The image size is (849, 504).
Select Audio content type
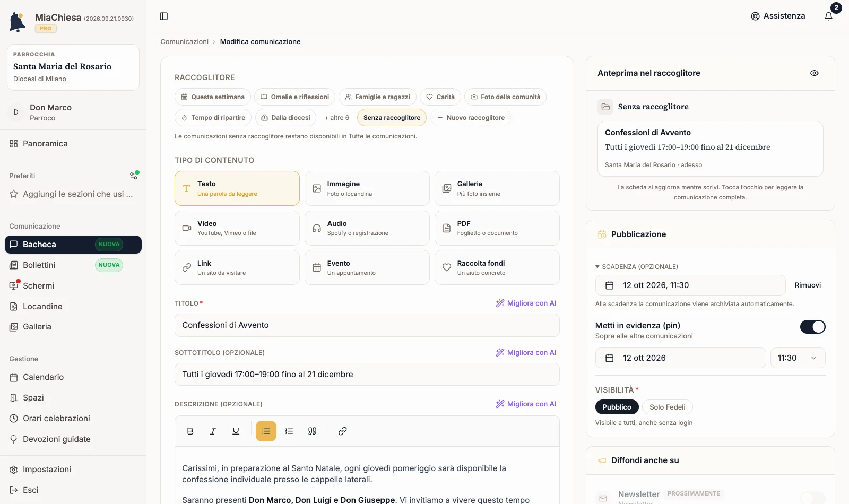coord(367,228)
